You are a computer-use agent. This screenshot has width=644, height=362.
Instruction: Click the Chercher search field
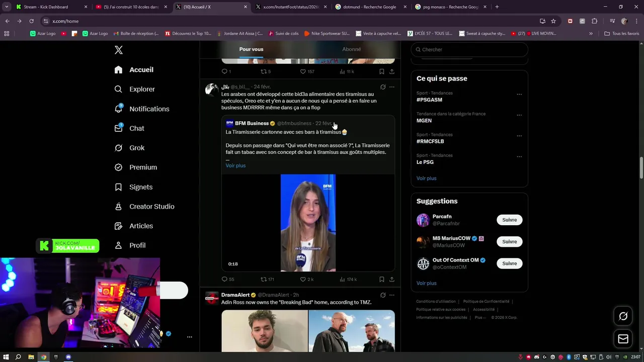click(x=469, y=49)
